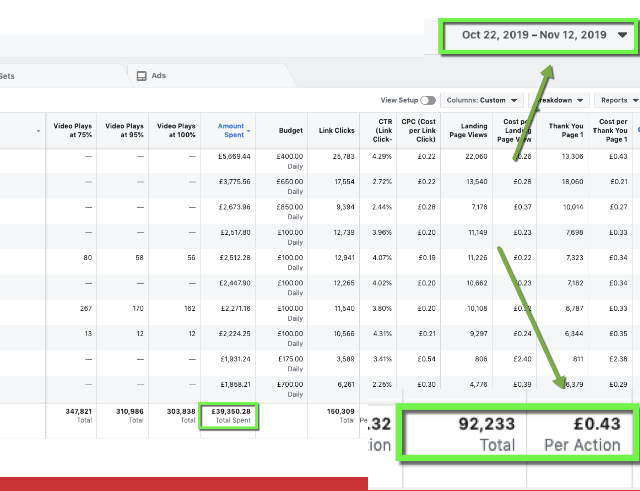Viewport: 640px width, 491px height.
Task: Select the £2.38 cost per Thank You value
Action: coord(618,359)
